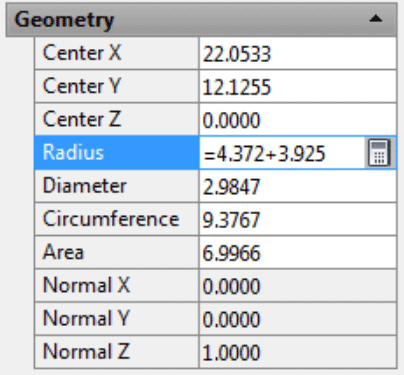Select the Normal X read-only value
The width and height of the screenshot is (404, 375).
pos(298,286)
